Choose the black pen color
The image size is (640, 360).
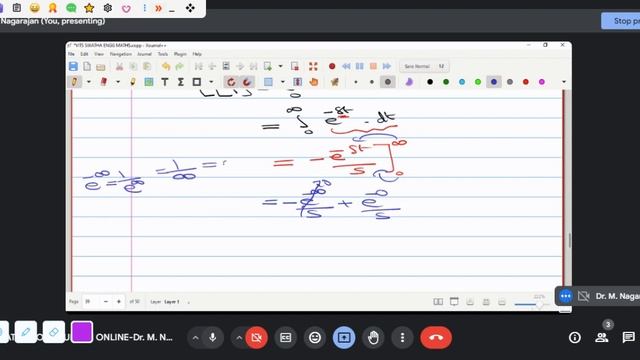point(430,82)
